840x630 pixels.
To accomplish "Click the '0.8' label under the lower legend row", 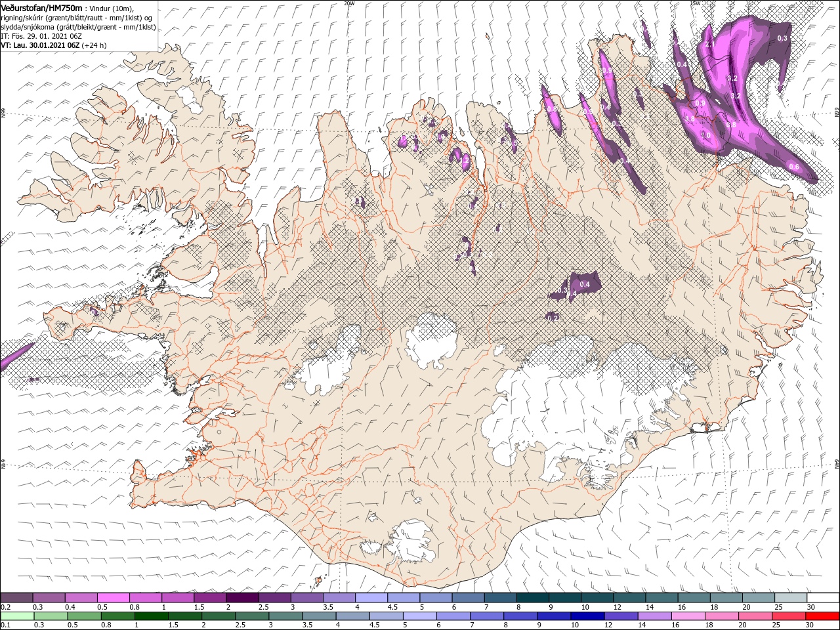I will click(x=106, y=625).
